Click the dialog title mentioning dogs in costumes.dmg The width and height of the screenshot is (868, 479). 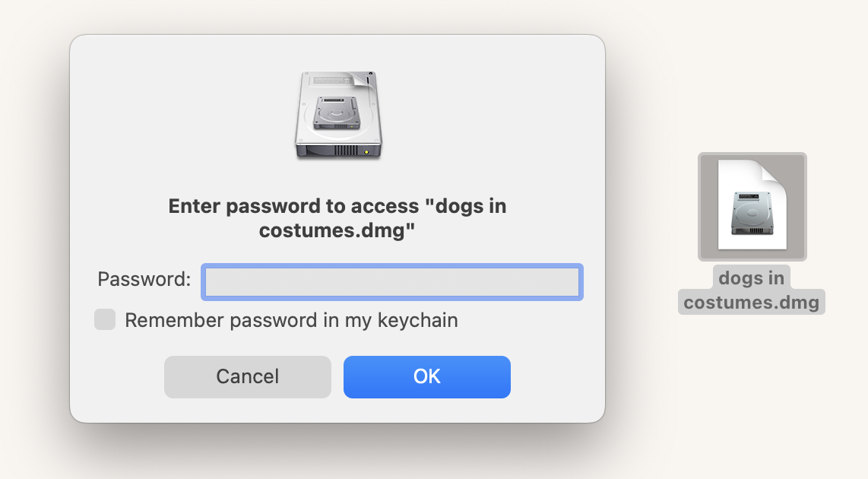337,217
